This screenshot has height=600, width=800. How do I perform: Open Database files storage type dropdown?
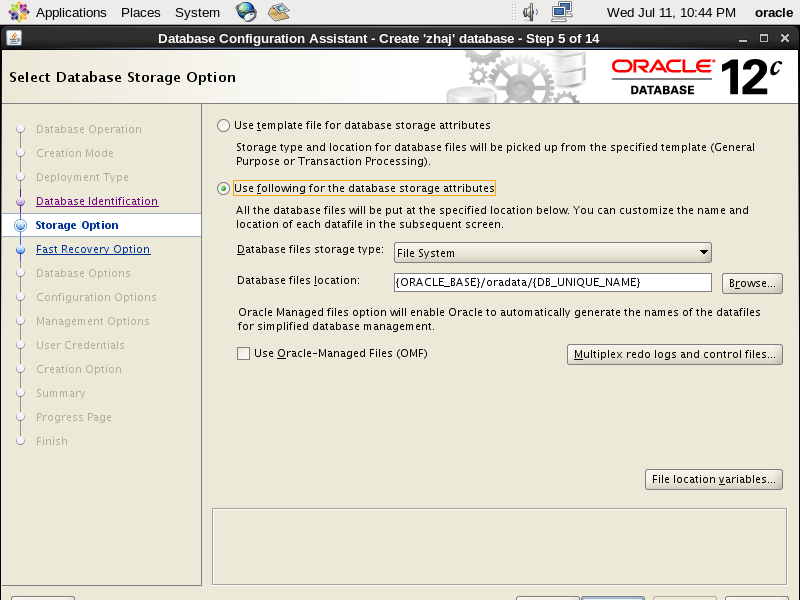click(553, 253)
